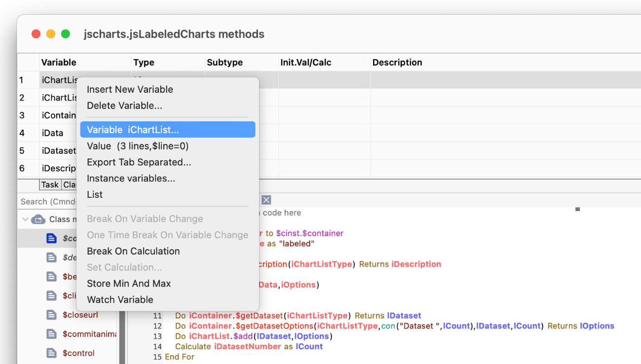
Task: Pick Watch Variable in context menu
Action: (x=120, y=299)
